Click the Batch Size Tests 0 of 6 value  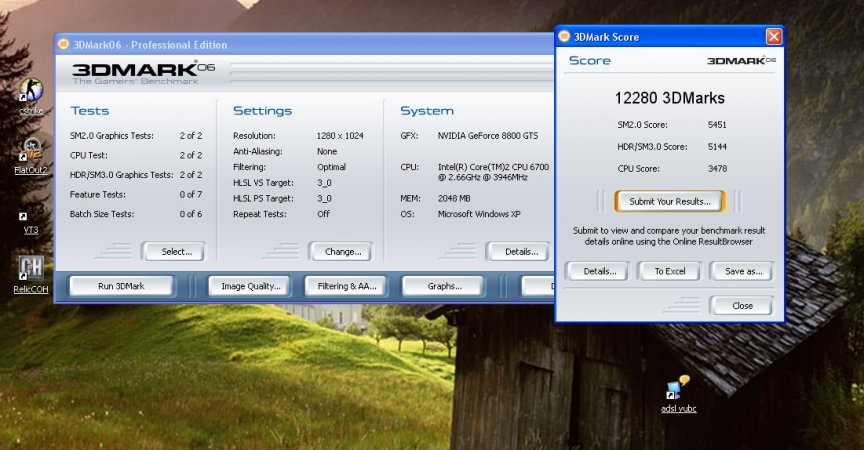[191, 214]
